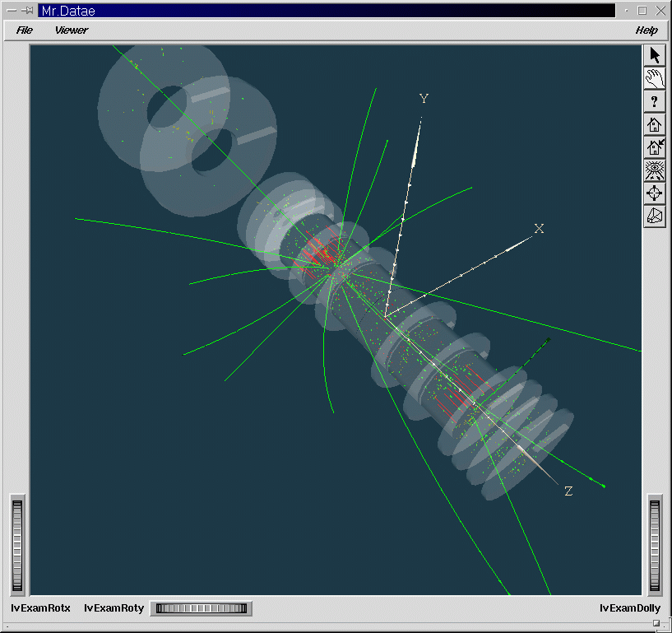Click the IvExamDolly zoom thumbwheel
This screenshot has height=633, width=672.
point(655,545)
